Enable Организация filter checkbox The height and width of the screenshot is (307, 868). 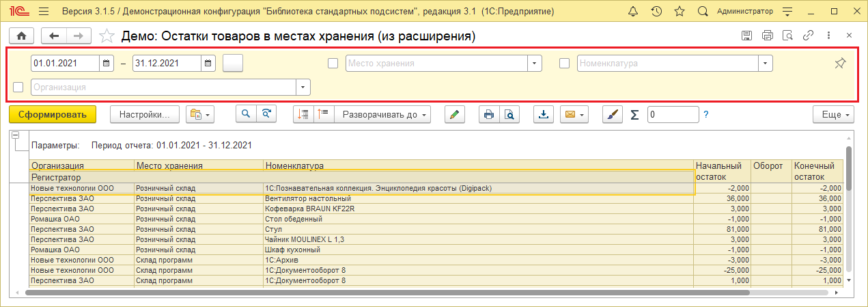pos(18,87)
